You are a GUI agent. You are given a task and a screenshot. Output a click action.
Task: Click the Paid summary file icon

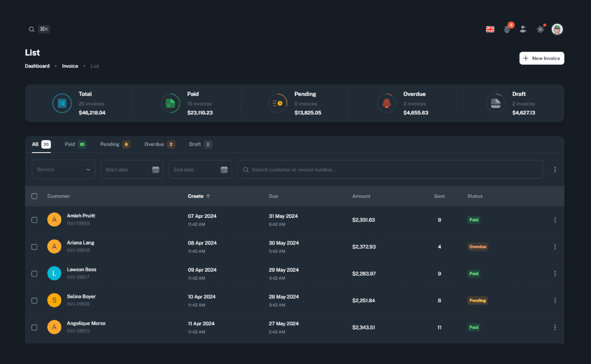[x=170, y=103]
